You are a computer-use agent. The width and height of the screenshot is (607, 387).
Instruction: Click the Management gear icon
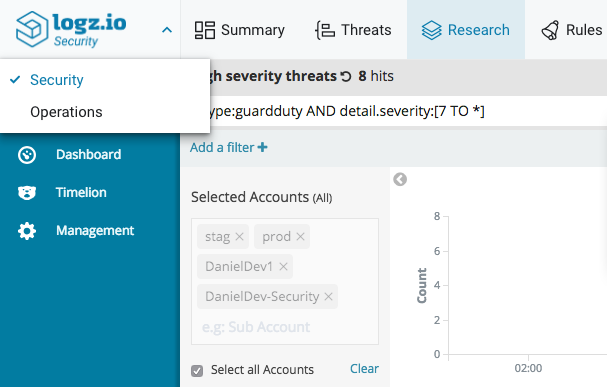point(27,231)
